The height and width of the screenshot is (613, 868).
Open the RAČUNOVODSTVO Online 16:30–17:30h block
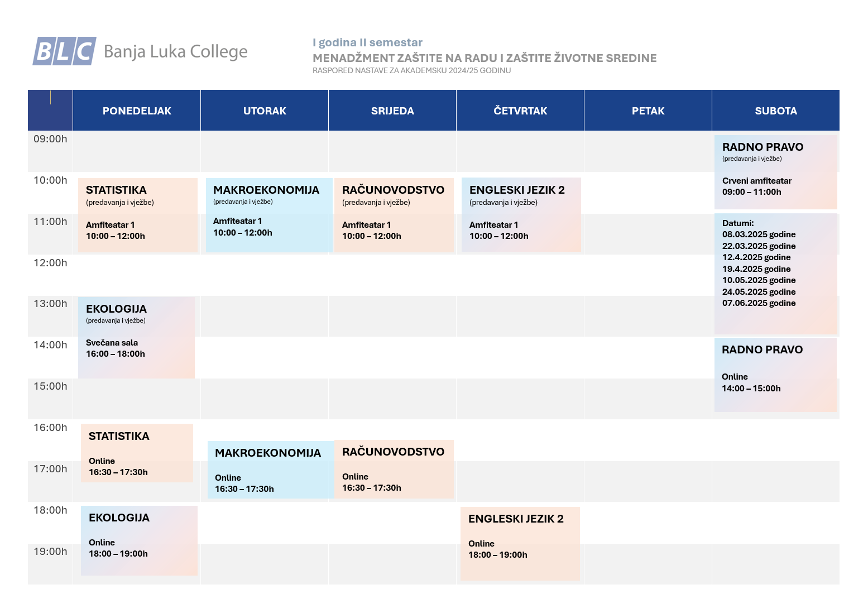(394, 469)
